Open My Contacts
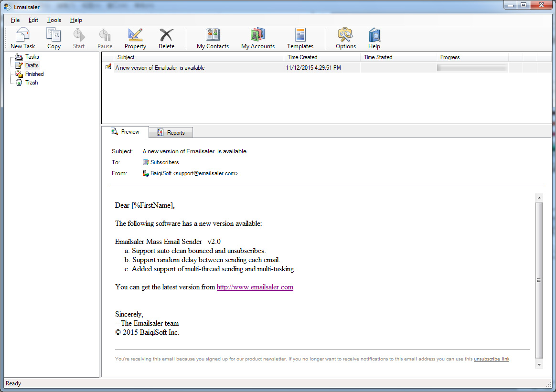556x392 pixels. tap(213, 38)
